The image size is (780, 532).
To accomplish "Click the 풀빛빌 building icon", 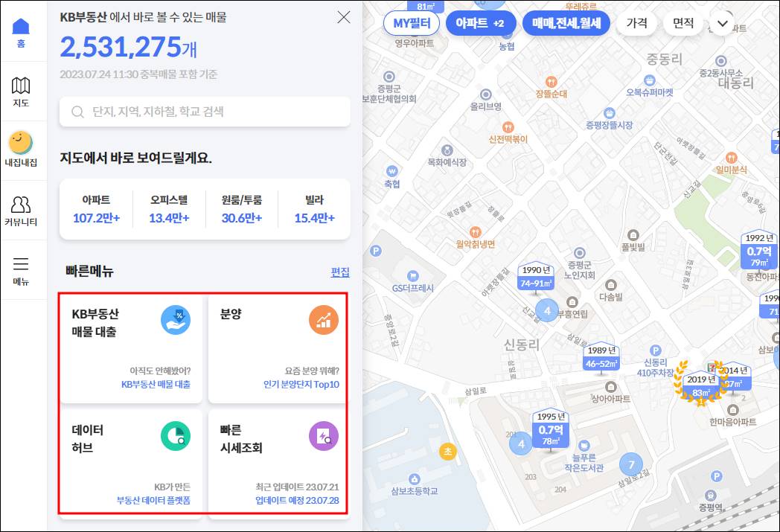I will pos(633,234).
